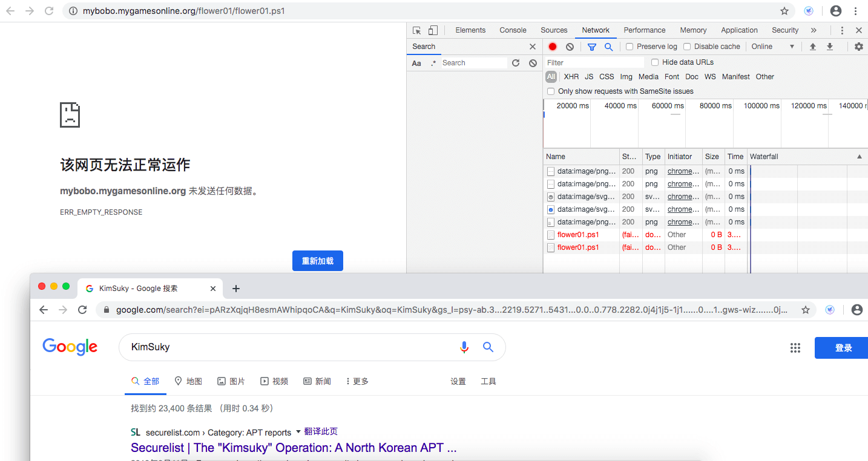Open the Performance tab
The height and width of the screenshot is (461, 868).
[x=645, y=30]
